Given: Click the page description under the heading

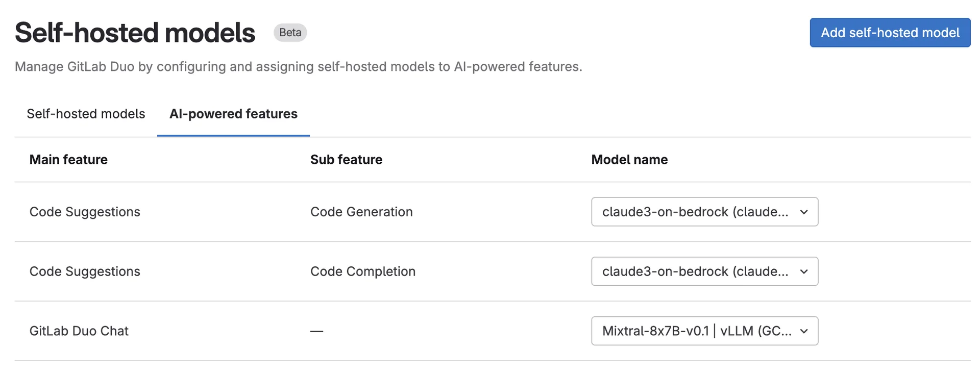Looking at the screenshot, I should pyautogui.click(x=298, y=66).
